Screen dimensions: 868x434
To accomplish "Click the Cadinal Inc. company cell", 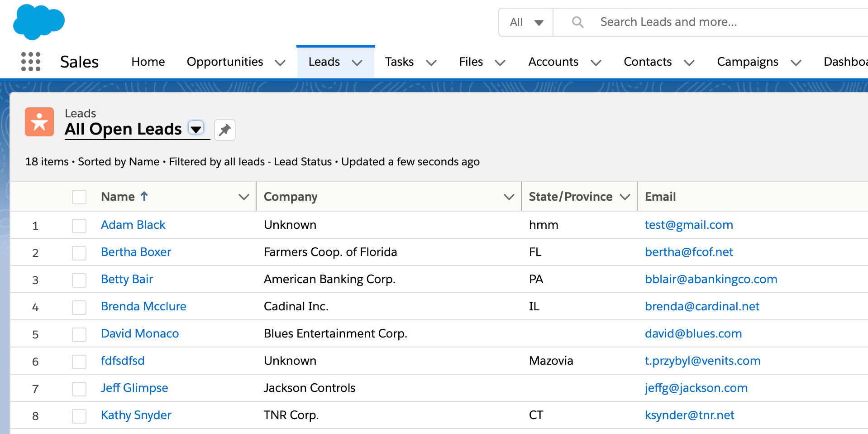I will [x=296, y=306].
